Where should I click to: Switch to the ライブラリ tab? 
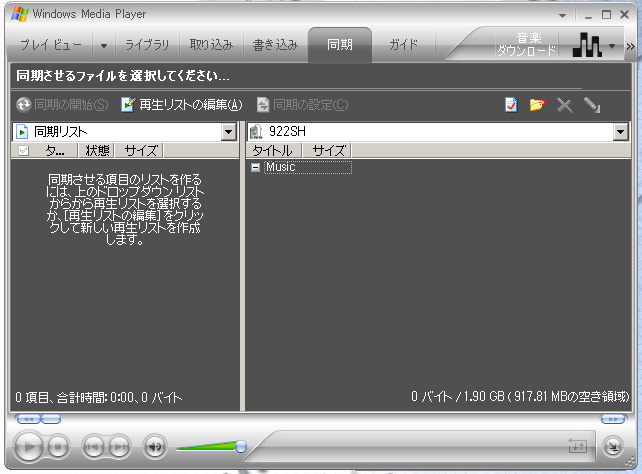click(147, 45)
